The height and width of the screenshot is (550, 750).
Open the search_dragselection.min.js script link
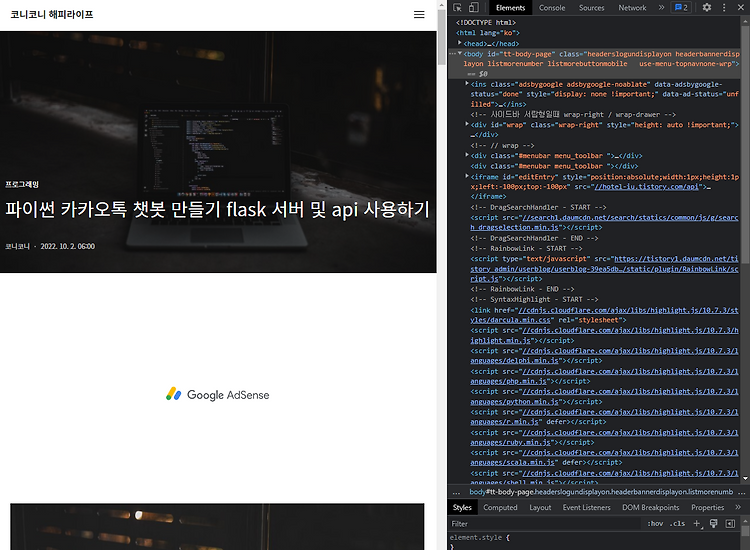[604, 222]
